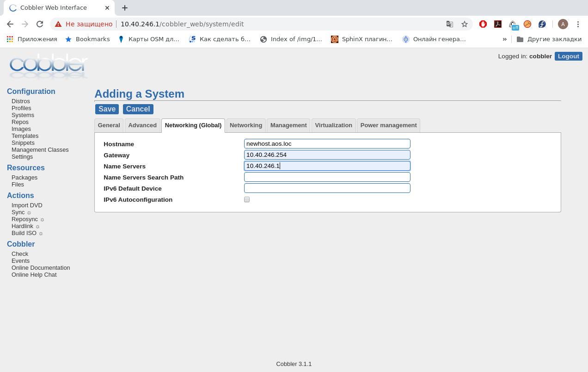
Task: Focus the IPv6 Default Device input
Action: coord(327,188)
